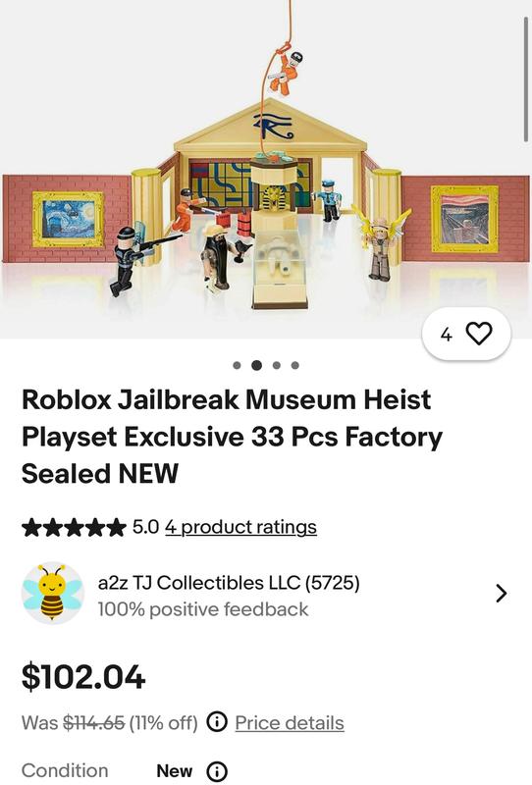Tap the active second carousel dot
Viewport: 532px width, 785px height.
pyautogui.click(x=256, y=365)
